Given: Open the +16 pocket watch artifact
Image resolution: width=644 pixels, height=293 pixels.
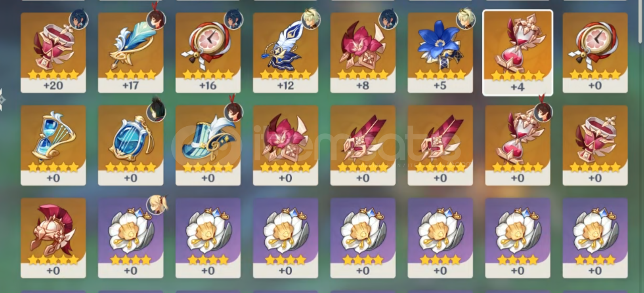Looking at the screenshot, I should 208,53.
